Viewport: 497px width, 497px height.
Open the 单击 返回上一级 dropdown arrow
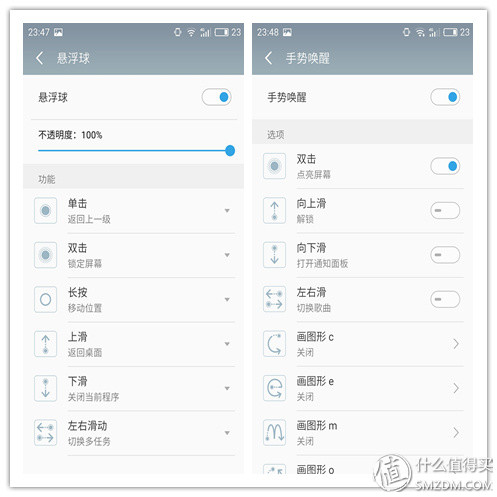[227, 211]
